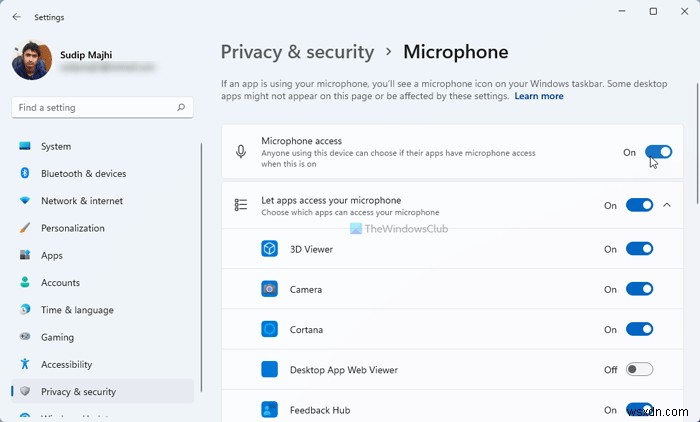Open Time & language settings

point(103,309)
